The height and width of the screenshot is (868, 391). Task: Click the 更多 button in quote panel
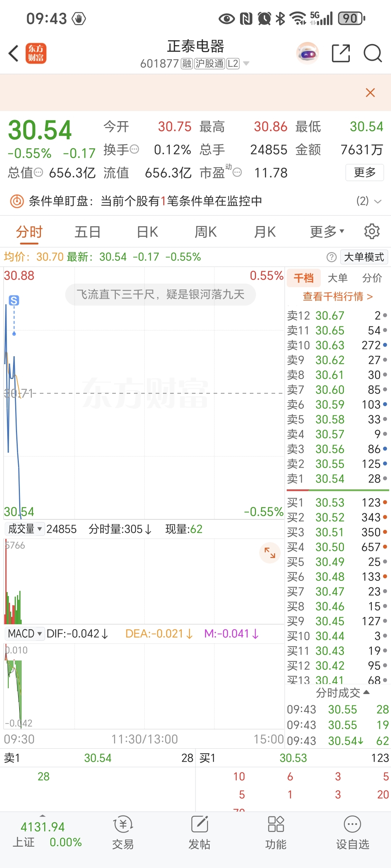pos(365,173)
